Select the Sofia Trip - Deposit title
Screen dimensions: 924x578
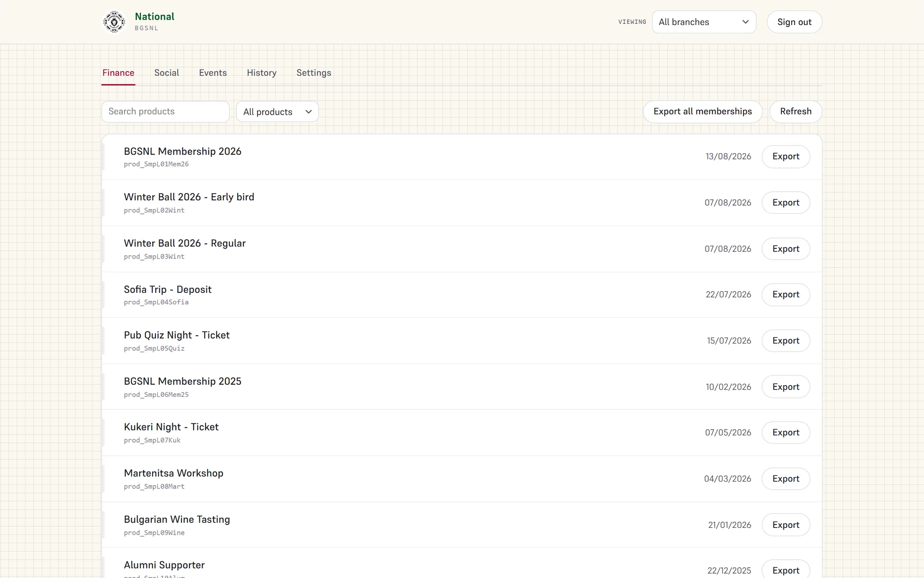(x=167, y=289)
